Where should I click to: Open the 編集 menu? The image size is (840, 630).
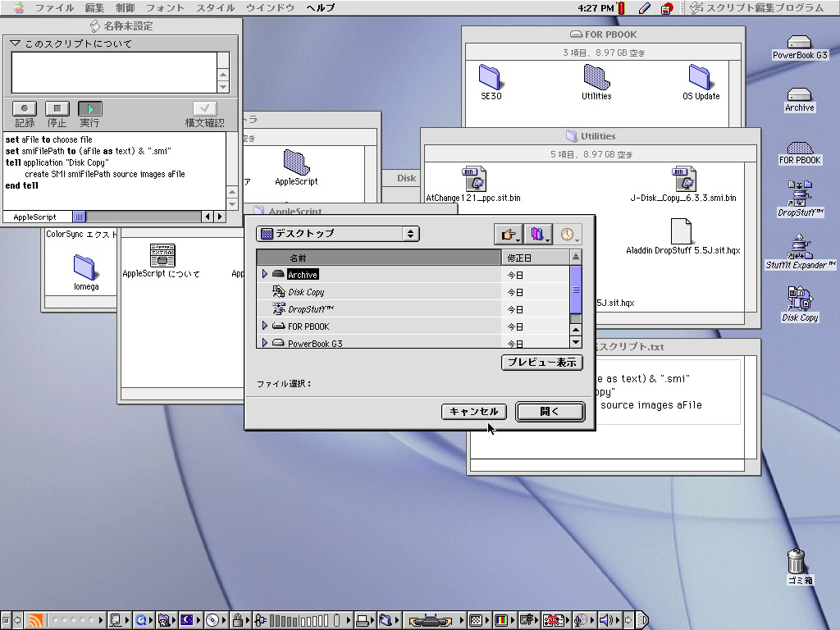[94, 7]
